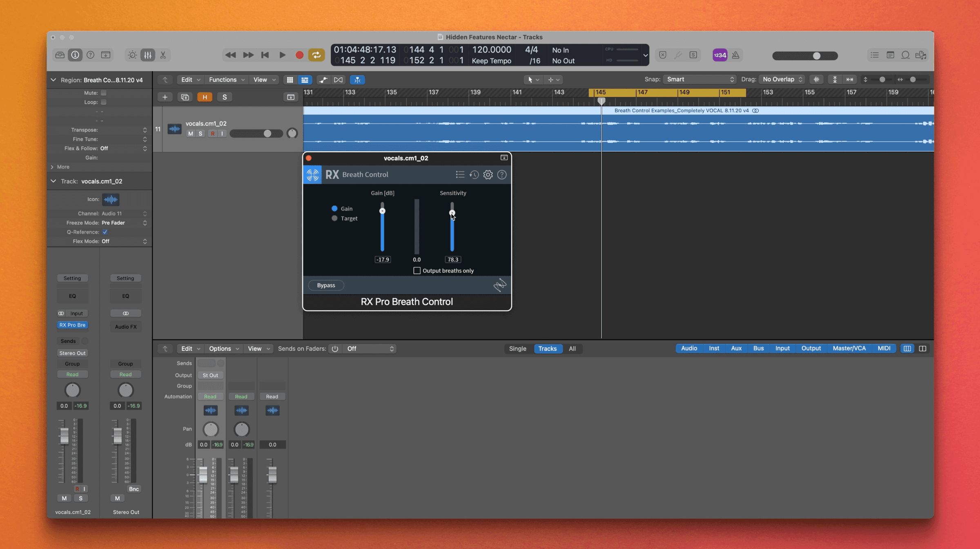Open the Drag No Overlap dropdown
The image size is (980, 549).
[x=782, y=80]
